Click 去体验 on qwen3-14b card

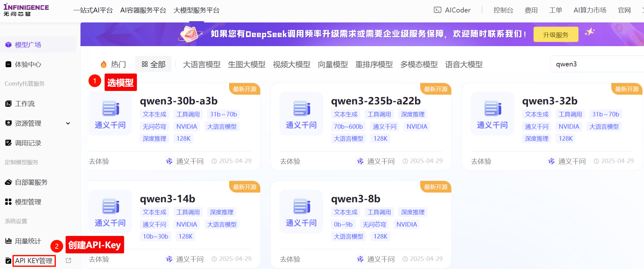coord(99,259)
